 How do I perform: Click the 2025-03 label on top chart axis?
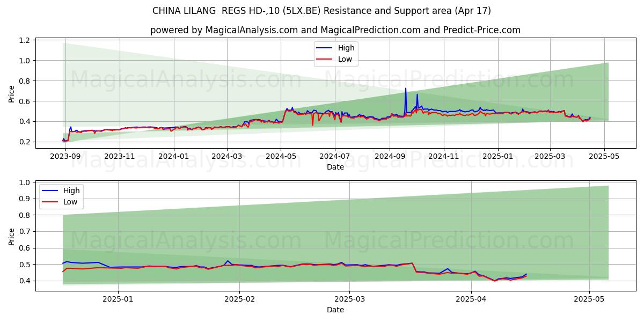click(x=550, y=157)
